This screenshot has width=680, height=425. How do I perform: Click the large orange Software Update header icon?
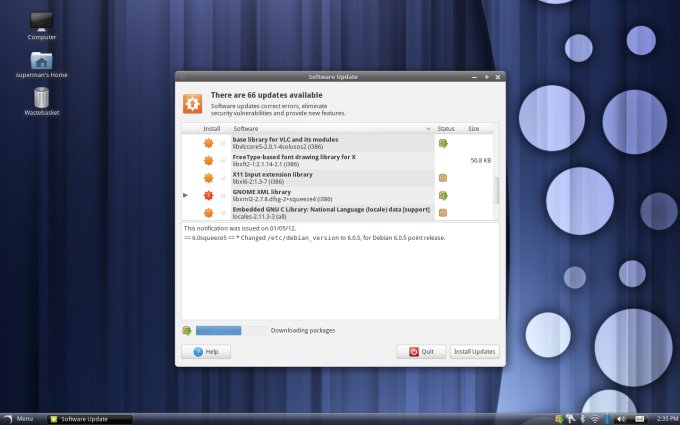(x=193, y=104)
